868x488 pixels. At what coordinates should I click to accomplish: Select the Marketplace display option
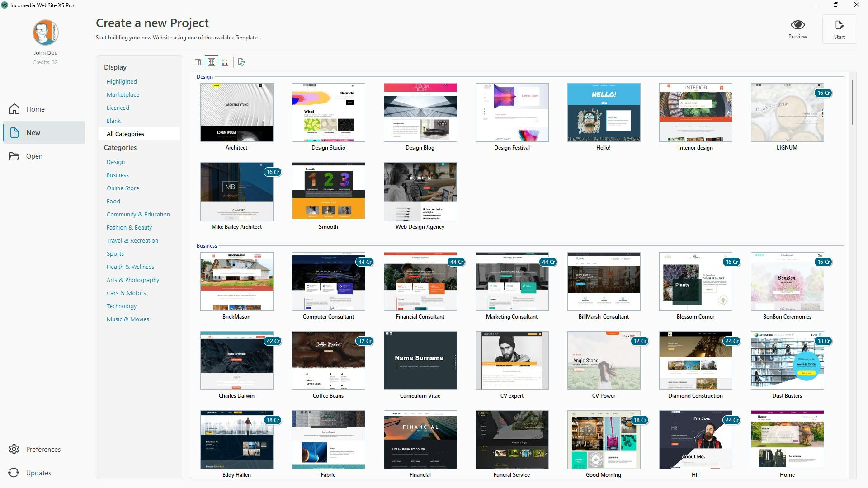click(123, 94)
